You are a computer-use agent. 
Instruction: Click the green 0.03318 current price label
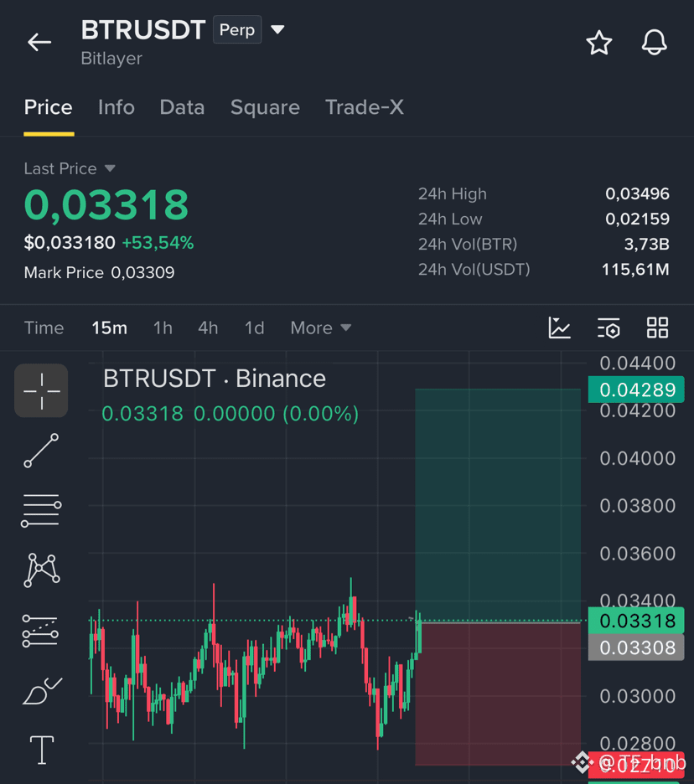point(636,621)
